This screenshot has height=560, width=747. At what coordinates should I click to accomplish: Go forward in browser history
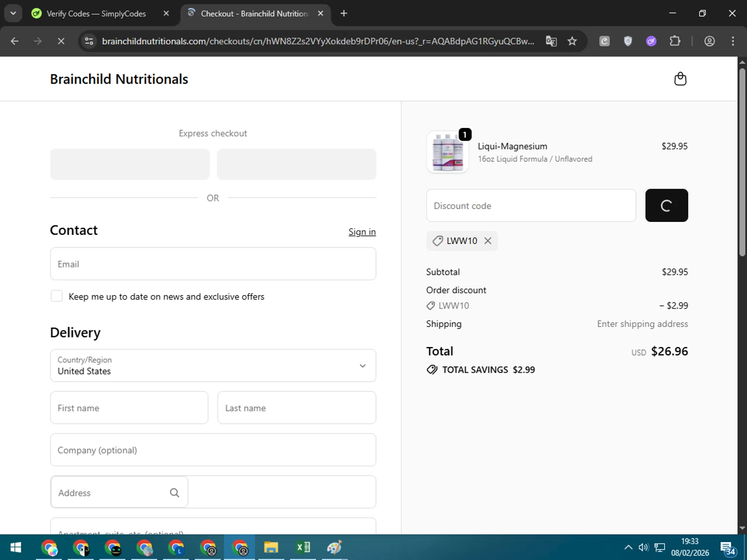click(x=38, y=41)
